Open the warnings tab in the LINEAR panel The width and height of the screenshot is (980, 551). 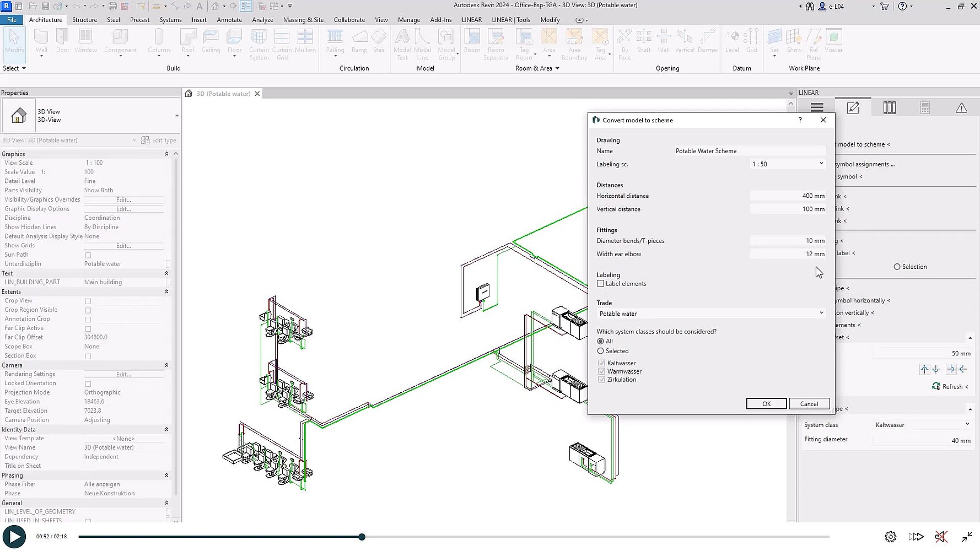[x=962, y=107]
